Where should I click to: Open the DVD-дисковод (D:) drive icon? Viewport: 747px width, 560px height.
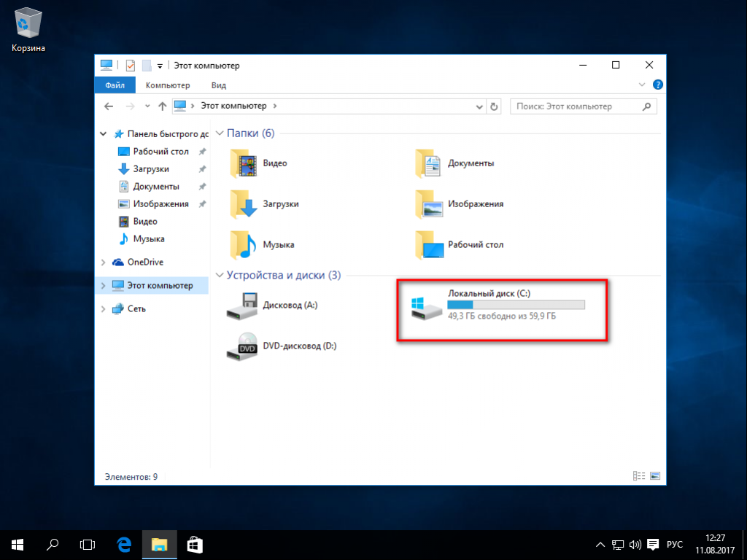click(244, 346)
